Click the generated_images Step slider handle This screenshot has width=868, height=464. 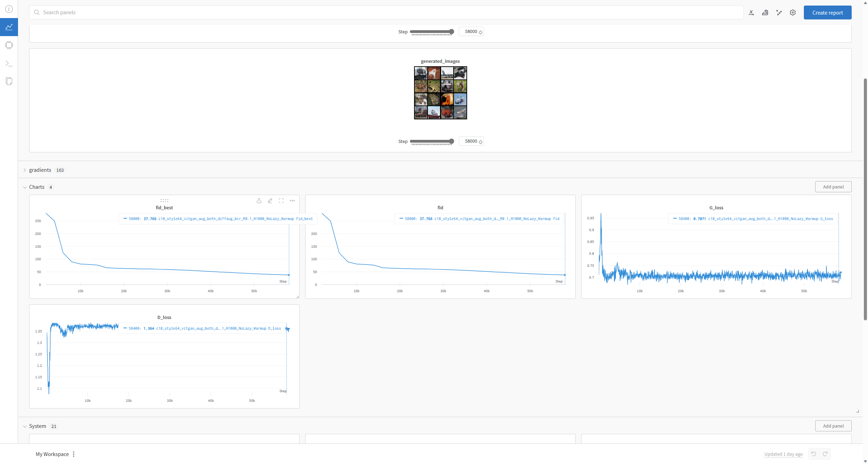click(452, 141)
